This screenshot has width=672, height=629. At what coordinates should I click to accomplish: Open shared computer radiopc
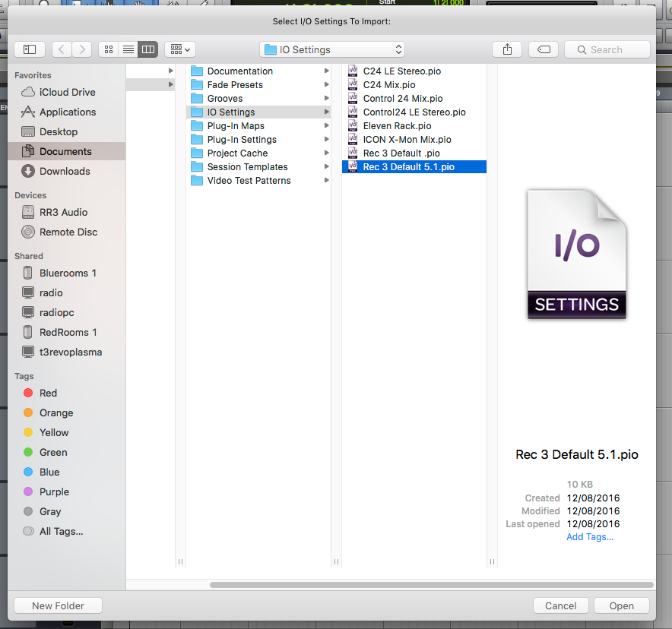click(66, 312)
